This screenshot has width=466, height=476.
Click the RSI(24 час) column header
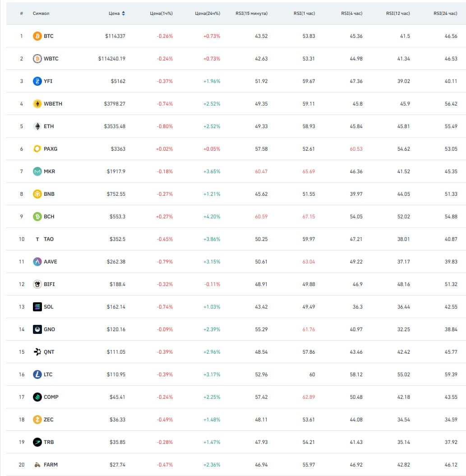point(445,14)
